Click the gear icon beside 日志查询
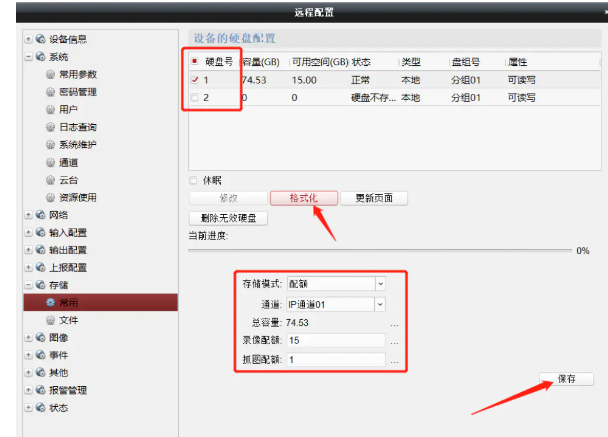 click(x=51, y=127)
